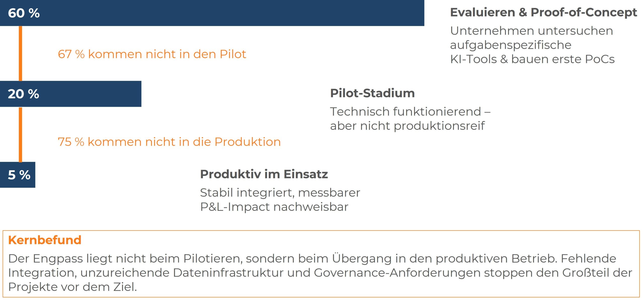Click the word "Dateninfrastruktur" in the Kernbefund text
The image size is (644, 301).
click(x=228, y=273)
